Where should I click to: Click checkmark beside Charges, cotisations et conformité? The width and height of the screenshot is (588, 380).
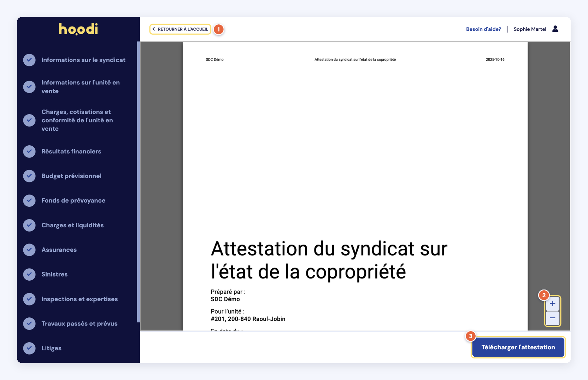(29, 120)
